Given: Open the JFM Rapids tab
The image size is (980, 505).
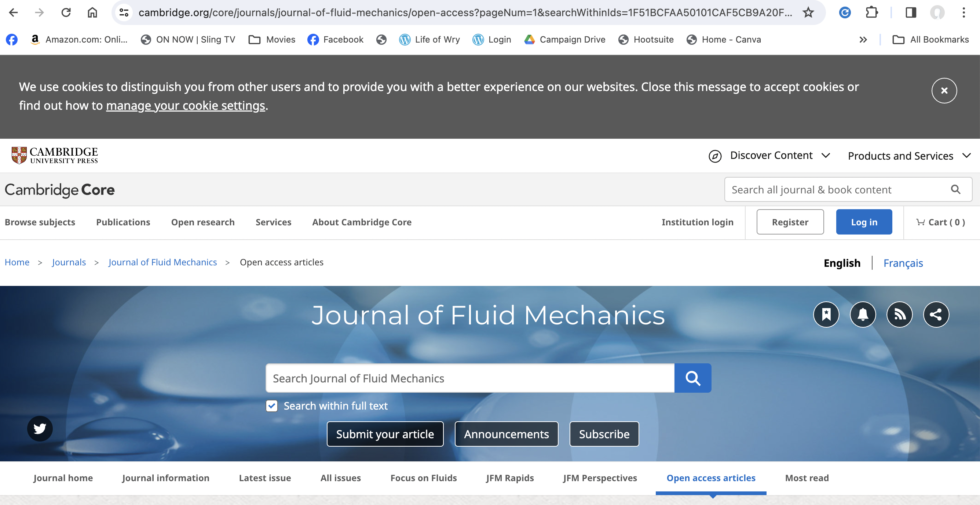Looking at the screenshot, I should coord(510,478).
